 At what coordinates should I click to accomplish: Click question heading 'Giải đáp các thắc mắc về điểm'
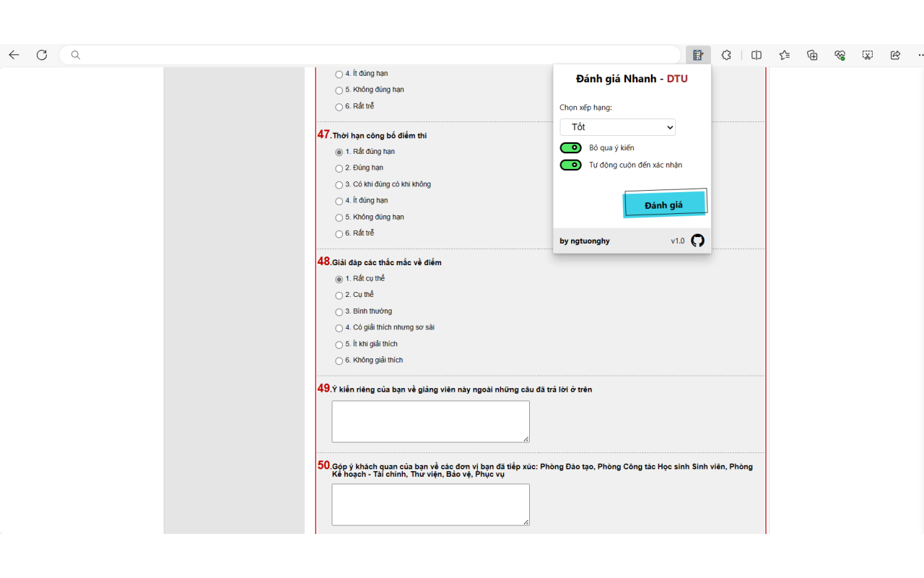(x=387, y=262)
